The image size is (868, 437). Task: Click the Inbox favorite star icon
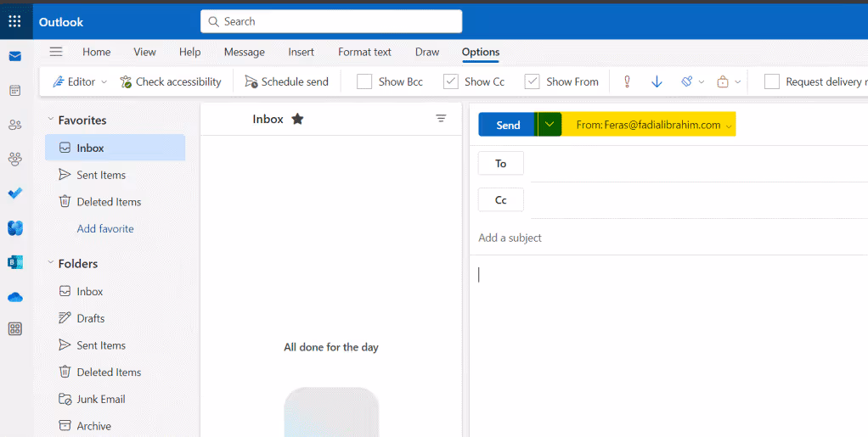pyautogui.click(x=298, y=119)
